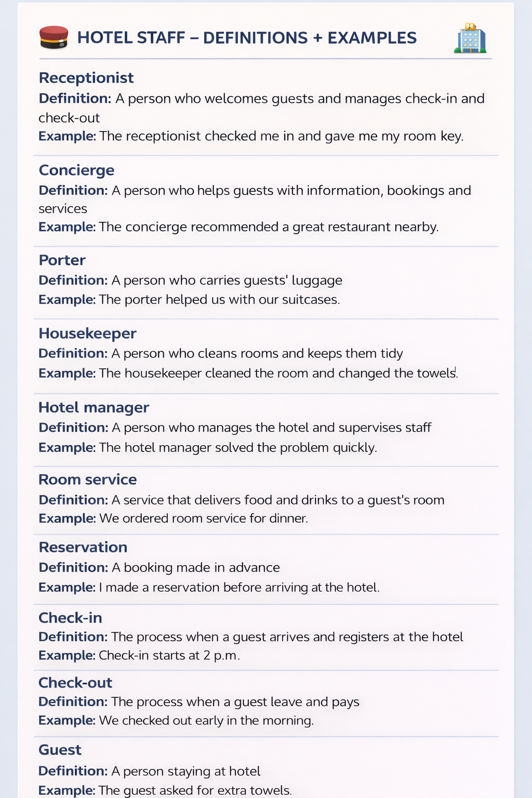This screenshot has height=798, width=532.
Task: Click the Check-in heading
Action: tap(70, 618)
